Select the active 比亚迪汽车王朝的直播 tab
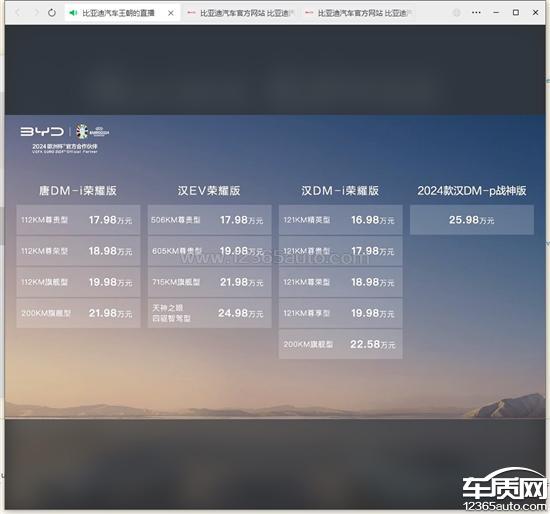The width and height of the screenshot is (550, 514). click(x=119, y=13)
